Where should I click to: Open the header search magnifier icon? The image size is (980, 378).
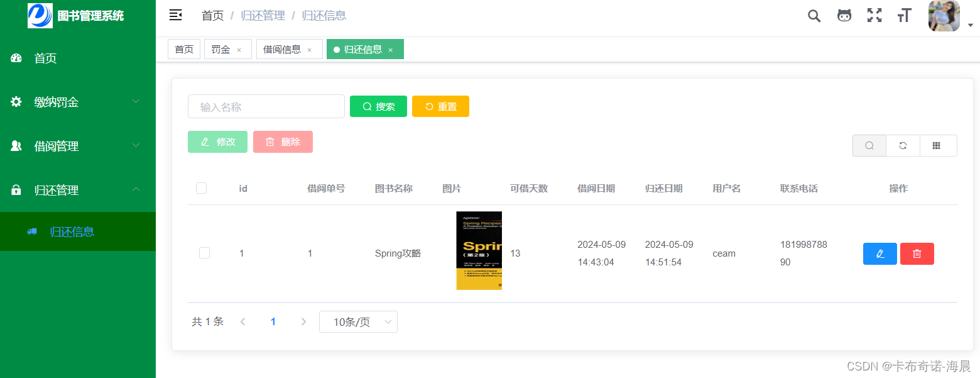814,16
